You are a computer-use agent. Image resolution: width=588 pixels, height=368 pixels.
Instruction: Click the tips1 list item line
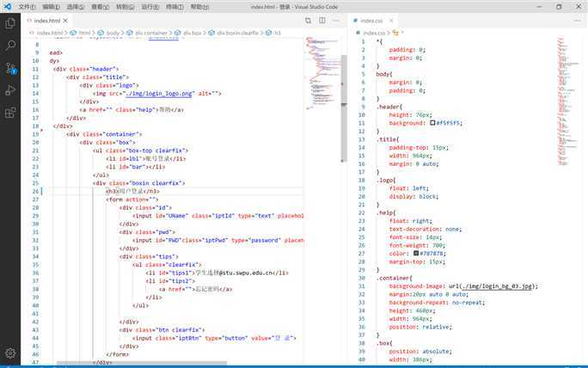coord(217,273)
